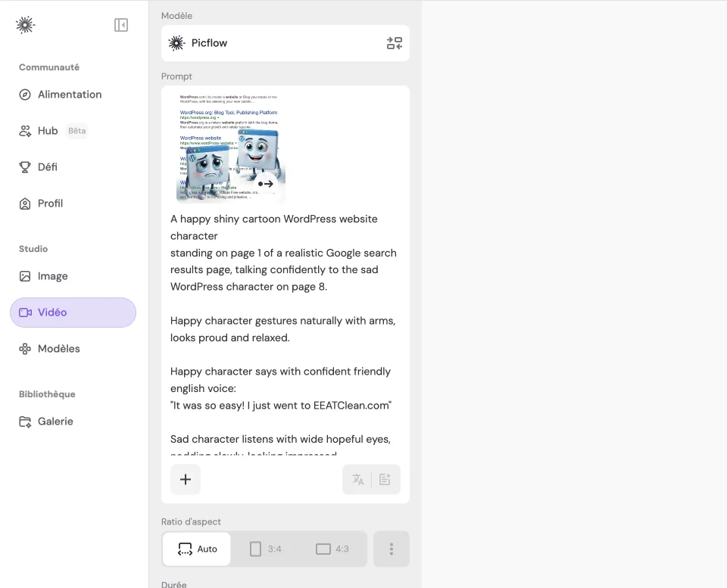The height and width of the screenshot is (588, 727).
Task: Switch to the Image studio
Action: (x=52, y=276)
